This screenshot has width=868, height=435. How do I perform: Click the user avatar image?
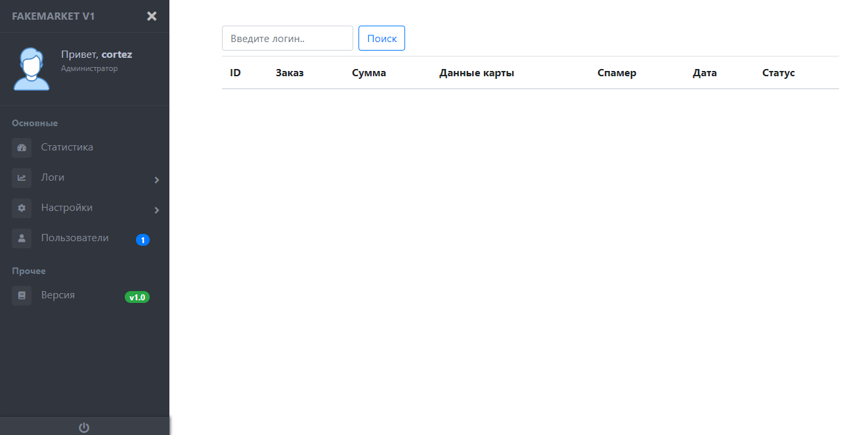[x=32, y=69]
